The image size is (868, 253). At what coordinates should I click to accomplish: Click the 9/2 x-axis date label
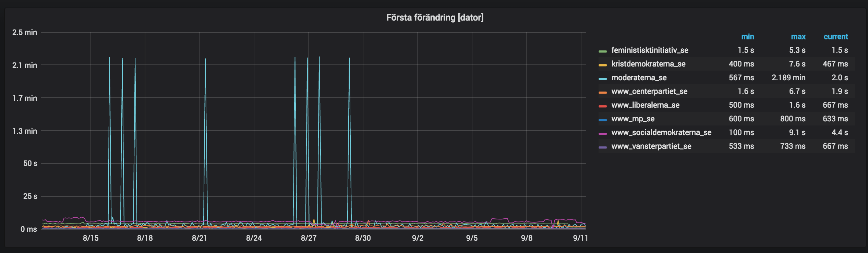(x=418, y=238)
